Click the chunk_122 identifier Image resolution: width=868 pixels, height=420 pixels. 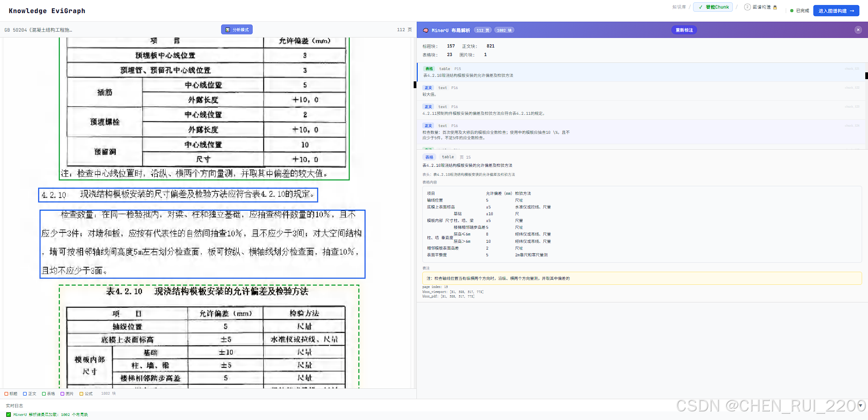(x=852, y=88)
